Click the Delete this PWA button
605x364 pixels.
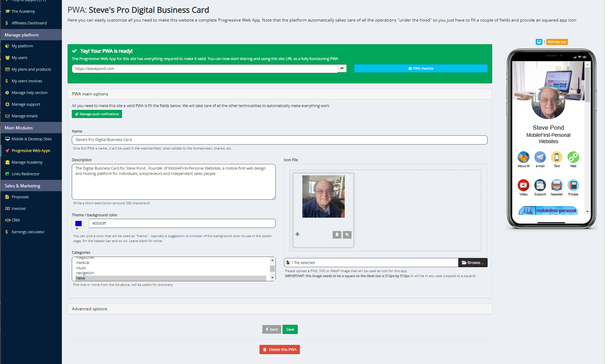coord(279,349)
